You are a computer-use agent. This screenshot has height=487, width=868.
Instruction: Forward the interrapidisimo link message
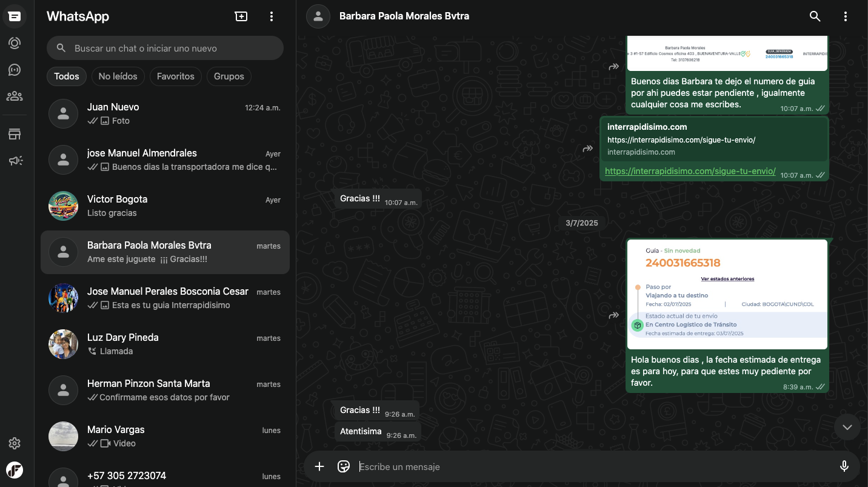pos(588,148)
